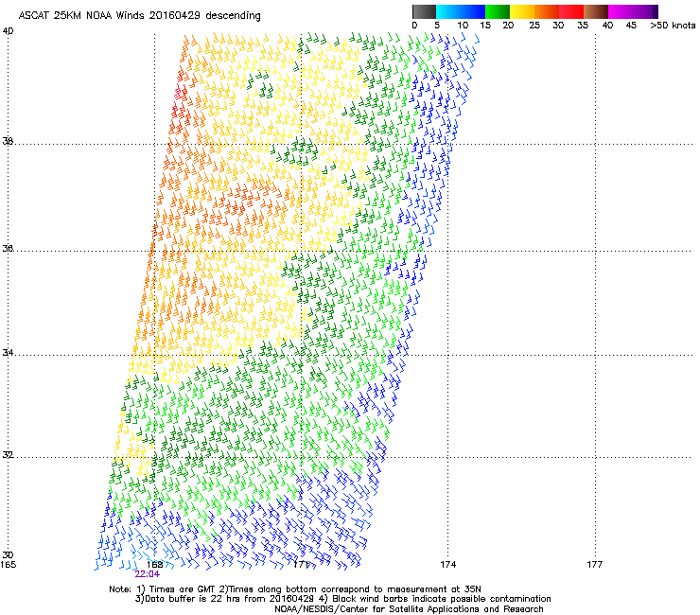Click the color scale label 5
700x615 pixels.
pos(437,26)
